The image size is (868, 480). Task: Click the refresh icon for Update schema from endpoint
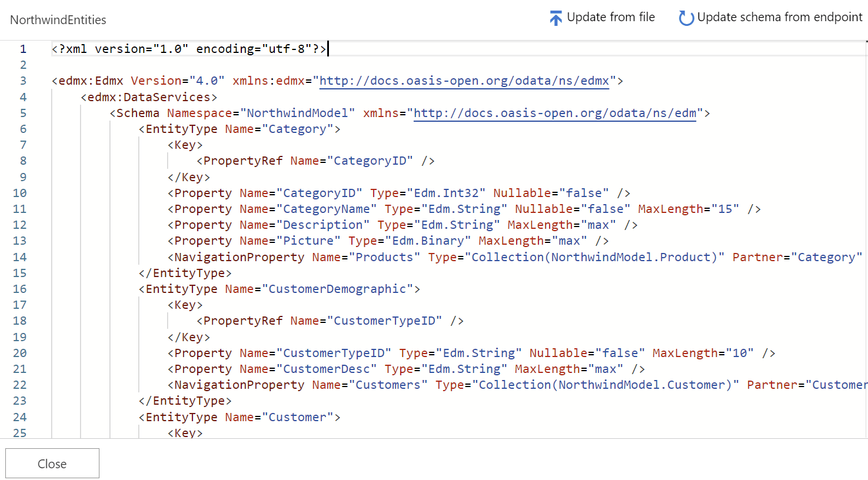pyautogui.click(x=686, y=18)
